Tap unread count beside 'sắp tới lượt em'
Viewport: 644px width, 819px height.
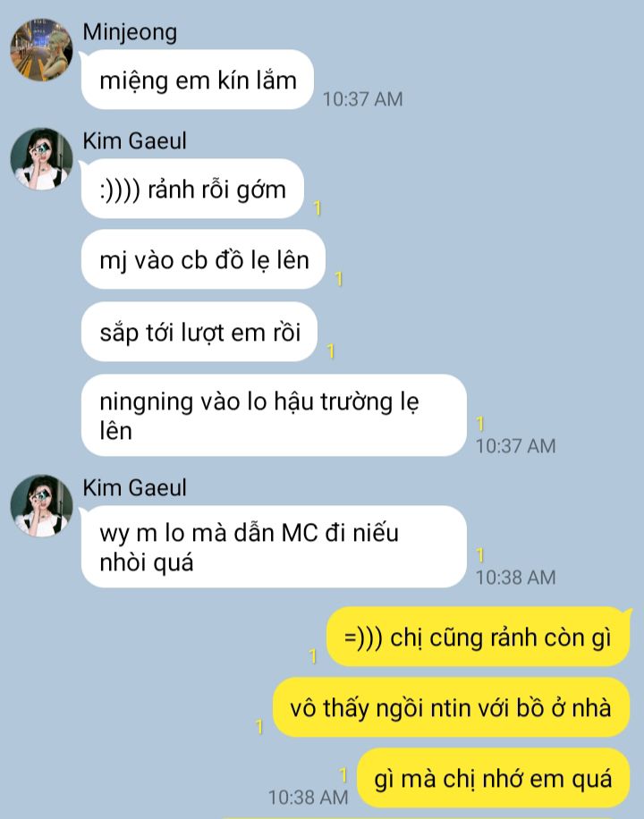click(331, 351)
